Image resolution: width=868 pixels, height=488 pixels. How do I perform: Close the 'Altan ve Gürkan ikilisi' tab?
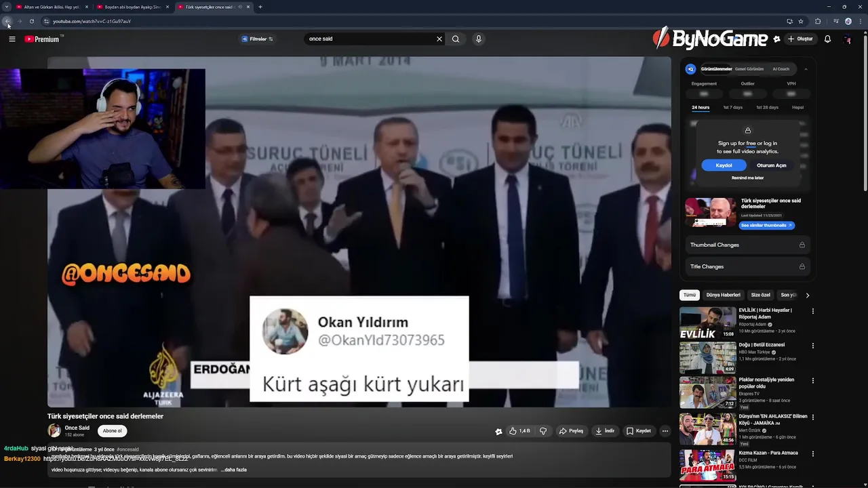coord(87,7)
